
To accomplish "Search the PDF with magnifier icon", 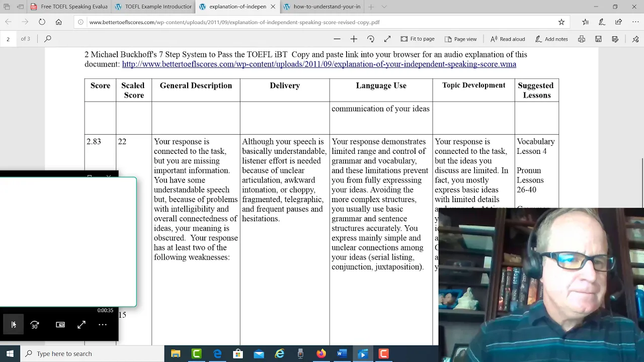I will [x=48, y=39].
